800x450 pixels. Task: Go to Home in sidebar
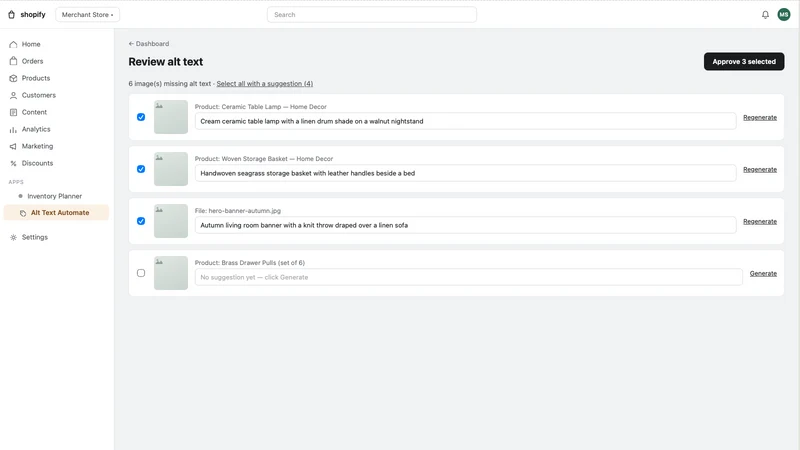pyautogui.click(x=31, y=44)
